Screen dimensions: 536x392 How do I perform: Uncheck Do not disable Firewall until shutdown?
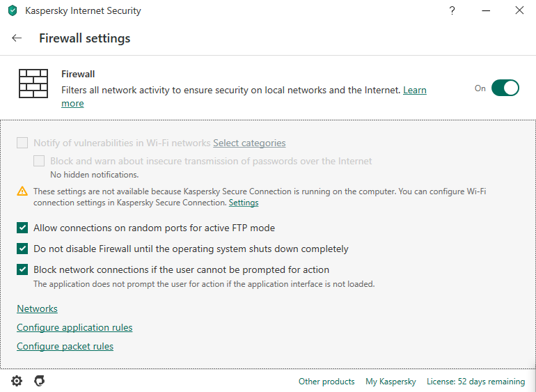[x=22, y=249]
